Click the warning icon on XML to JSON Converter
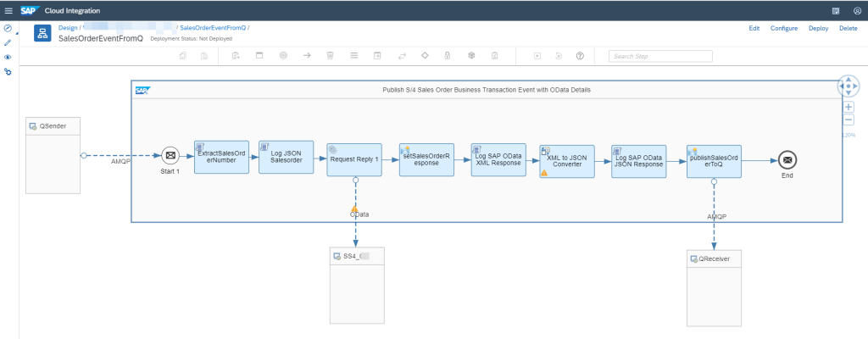868x339 pixels. click(x=544, y=173)
